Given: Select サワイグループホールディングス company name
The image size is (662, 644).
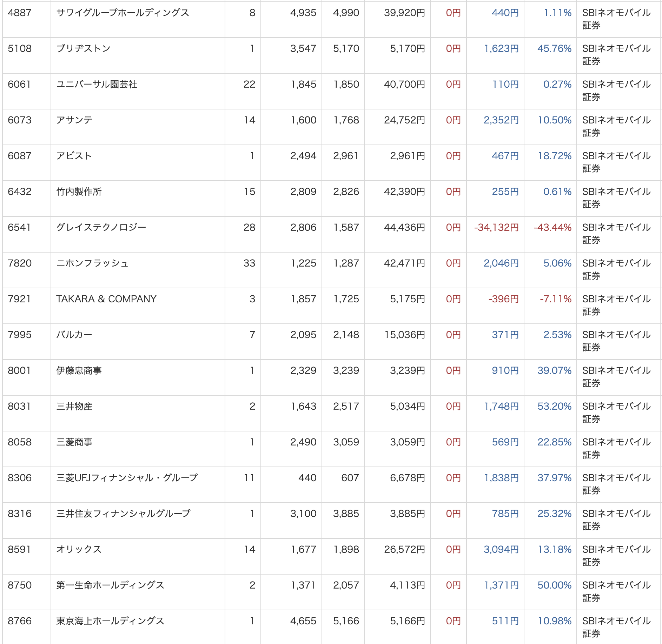Looking at the screenshot, I should [x=123, y=13].
